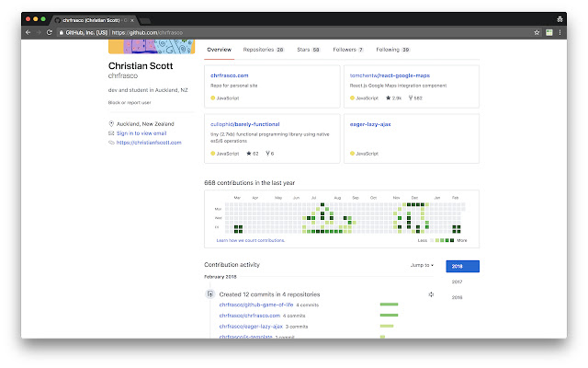Click star count on react-google-maps card
The image size is (588, 368).
(x=394, y=98)
